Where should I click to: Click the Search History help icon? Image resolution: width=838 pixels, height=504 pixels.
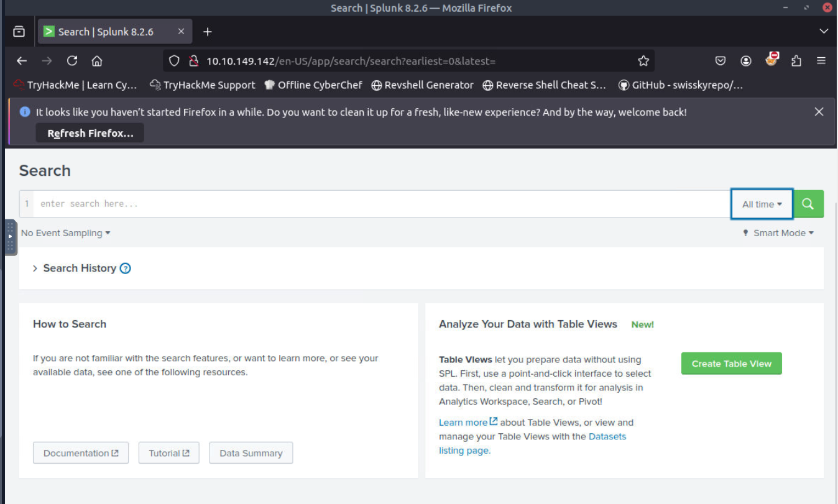pos(126,268)
